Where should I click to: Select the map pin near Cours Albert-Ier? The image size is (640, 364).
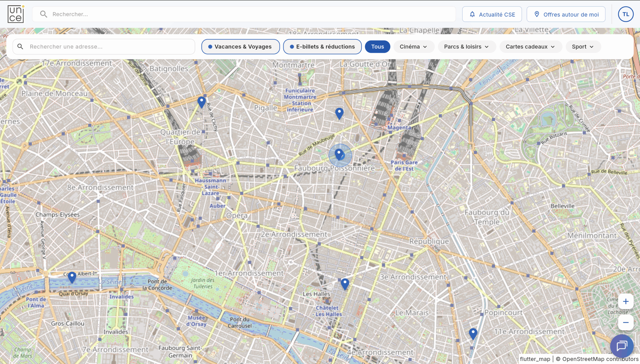pos(72,277)
